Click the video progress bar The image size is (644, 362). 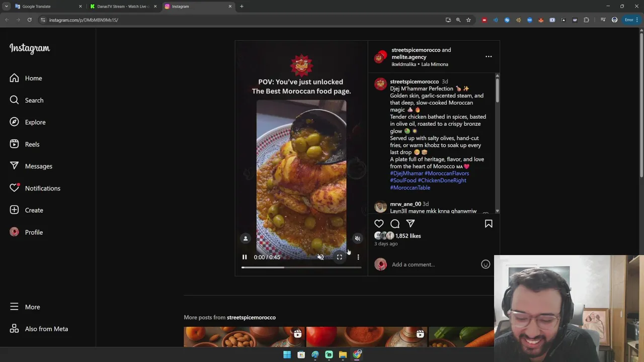(301, 267)
